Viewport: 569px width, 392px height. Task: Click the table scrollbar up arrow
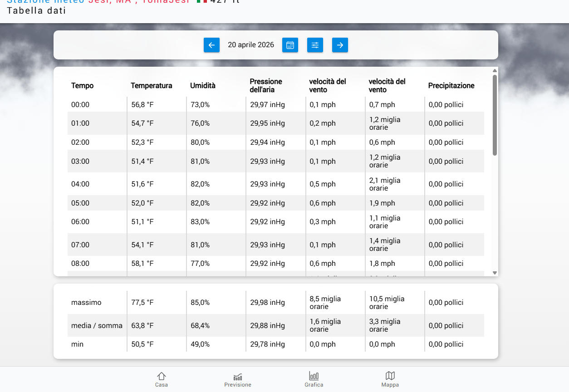pos(495,71)
